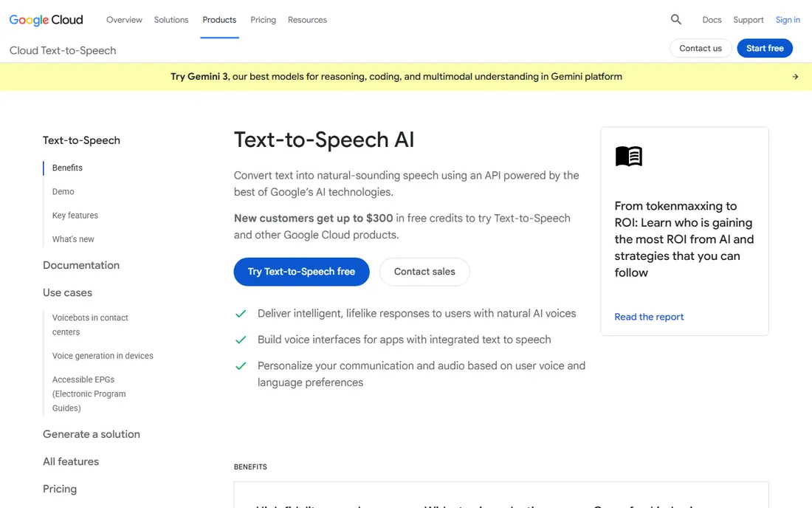
Task: Go to Docs
Action: pyautogui.click(x=712, y=20)
